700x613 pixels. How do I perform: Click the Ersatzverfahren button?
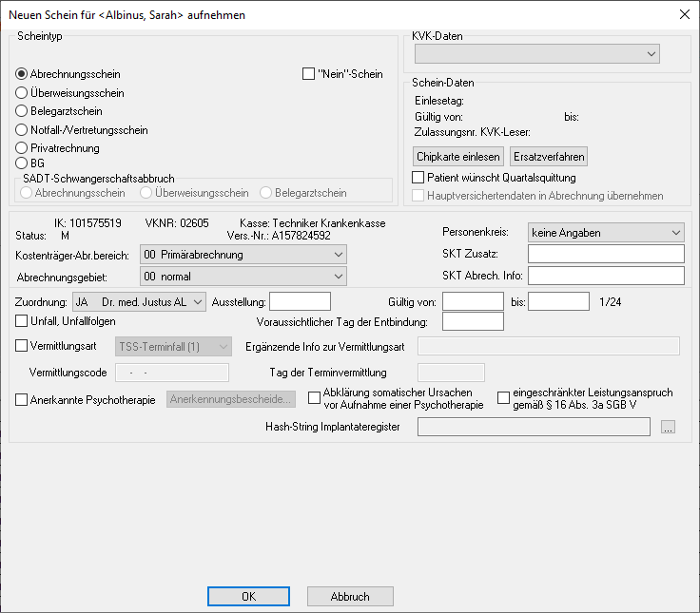point(549,156)
